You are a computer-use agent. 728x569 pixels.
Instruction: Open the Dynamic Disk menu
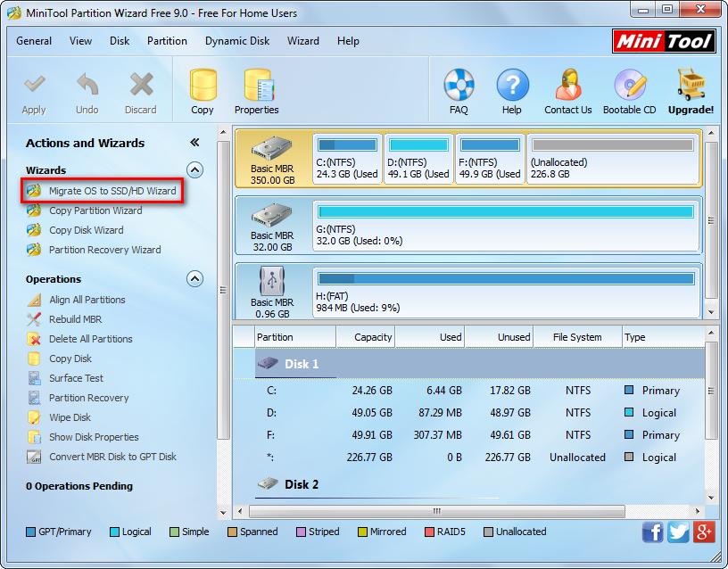(237, 41)
